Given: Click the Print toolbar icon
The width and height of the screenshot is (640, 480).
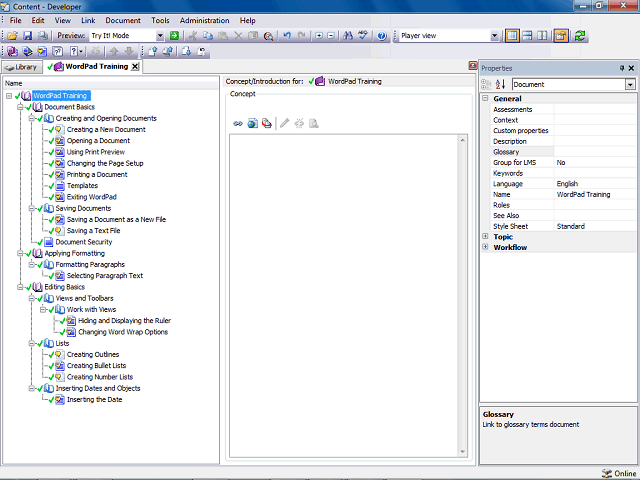Looking at the screenshot, I should (x=42, y=36).
